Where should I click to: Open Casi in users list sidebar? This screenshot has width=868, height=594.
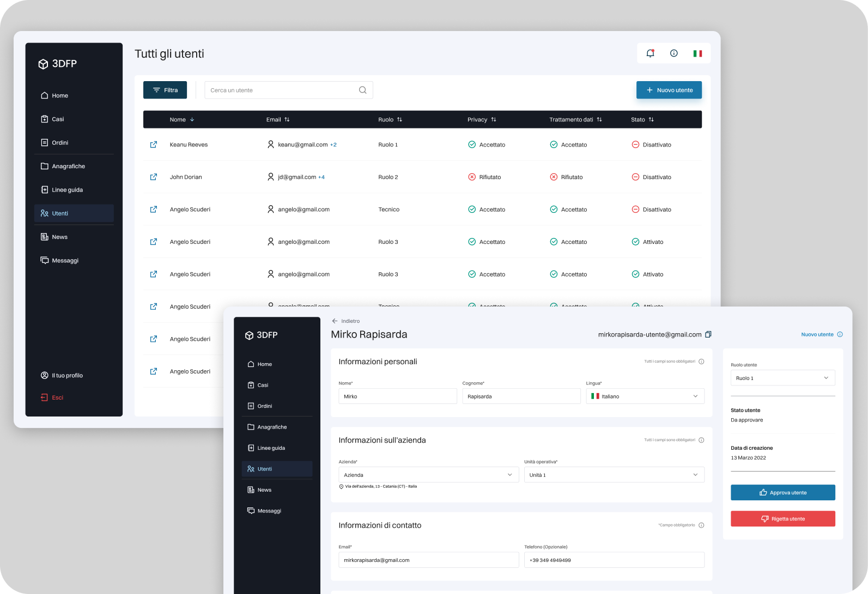pos(74,119)
